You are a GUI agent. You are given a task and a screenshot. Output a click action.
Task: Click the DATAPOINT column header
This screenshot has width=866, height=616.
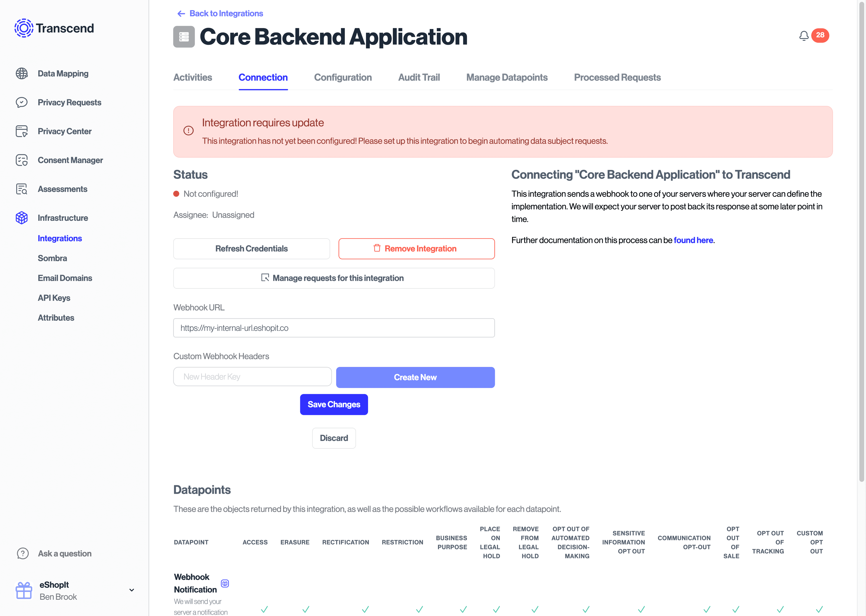(x=191, y=542)
